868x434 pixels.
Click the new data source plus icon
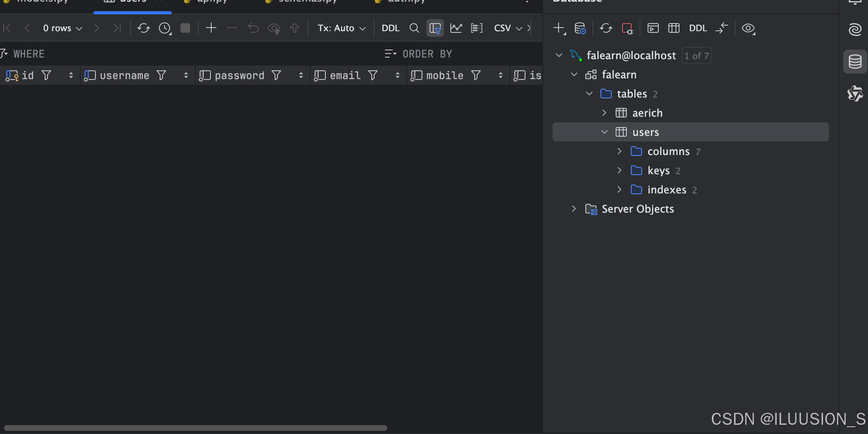pyautogui.click(x=559, y=28)
